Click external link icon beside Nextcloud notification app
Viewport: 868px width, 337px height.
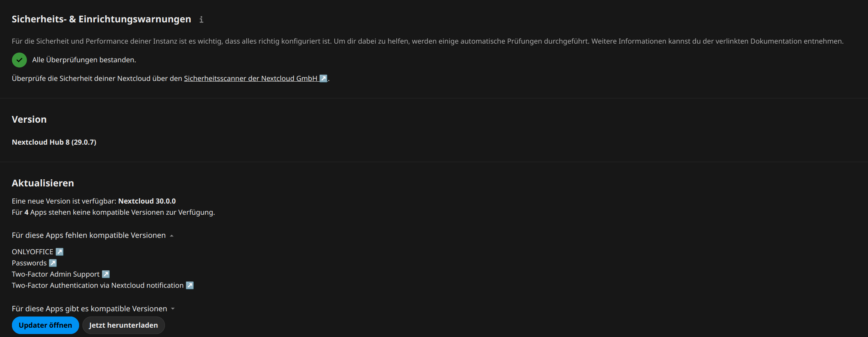[190, 286]
